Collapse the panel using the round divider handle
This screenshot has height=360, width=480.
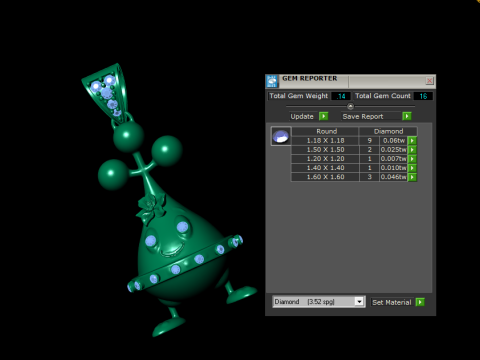click(350, 106)
